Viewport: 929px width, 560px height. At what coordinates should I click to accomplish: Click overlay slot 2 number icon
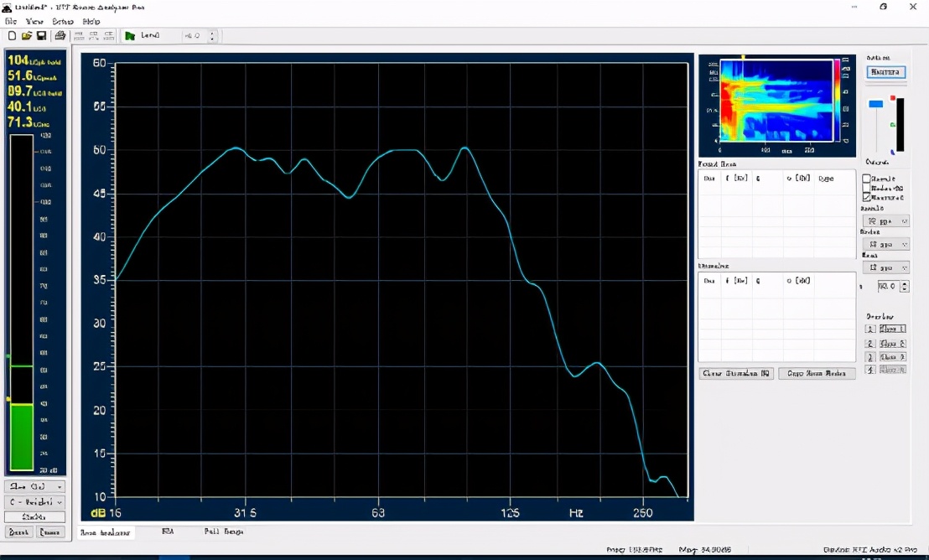[869, 343]
